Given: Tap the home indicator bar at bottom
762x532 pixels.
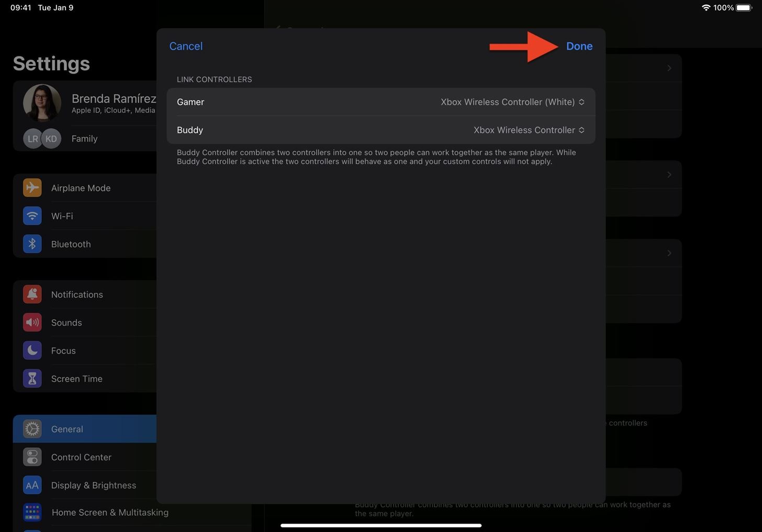Looking at the screenshot, I should click(x=381, y=525).
